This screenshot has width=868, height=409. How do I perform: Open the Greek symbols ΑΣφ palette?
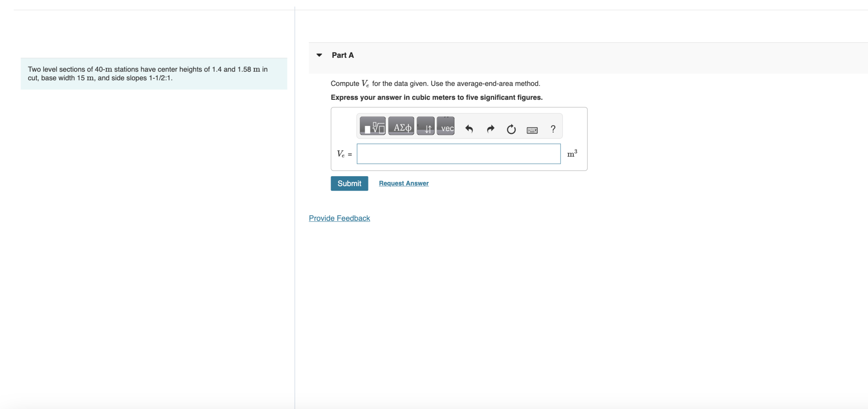[401, 126]
